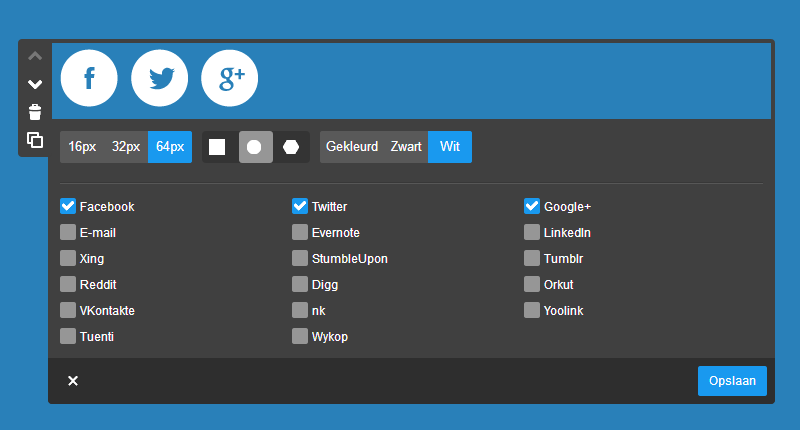Move block down with chevron arrow
The width and height of the screenshot is (800, 430).
coord(35,84)
